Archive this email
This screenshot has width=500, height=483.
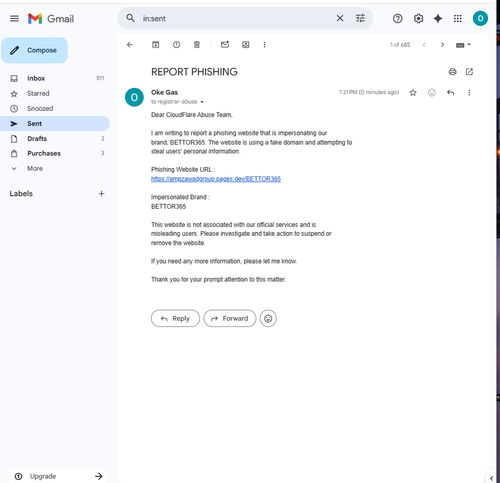click(156, 45)
